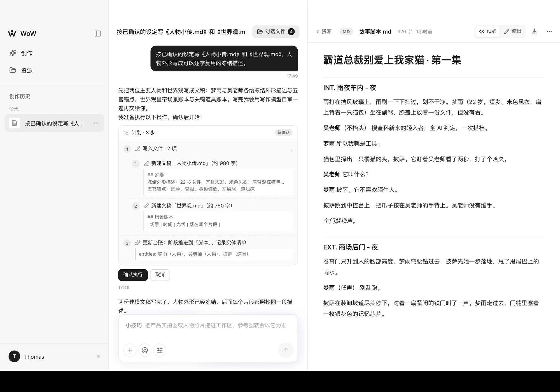Click status dot beside Thomas

[x=98, y=356]
